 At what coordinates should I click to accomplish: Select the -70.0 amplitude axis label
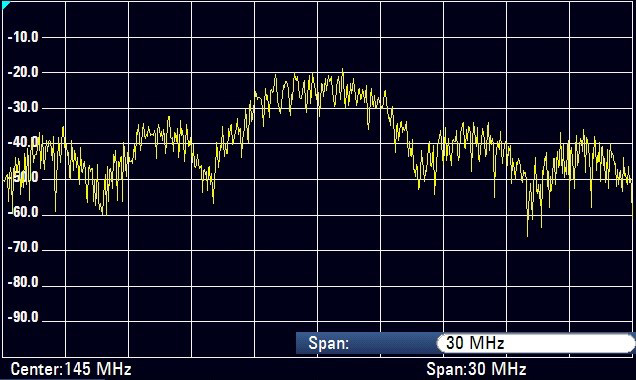point(23,247)
